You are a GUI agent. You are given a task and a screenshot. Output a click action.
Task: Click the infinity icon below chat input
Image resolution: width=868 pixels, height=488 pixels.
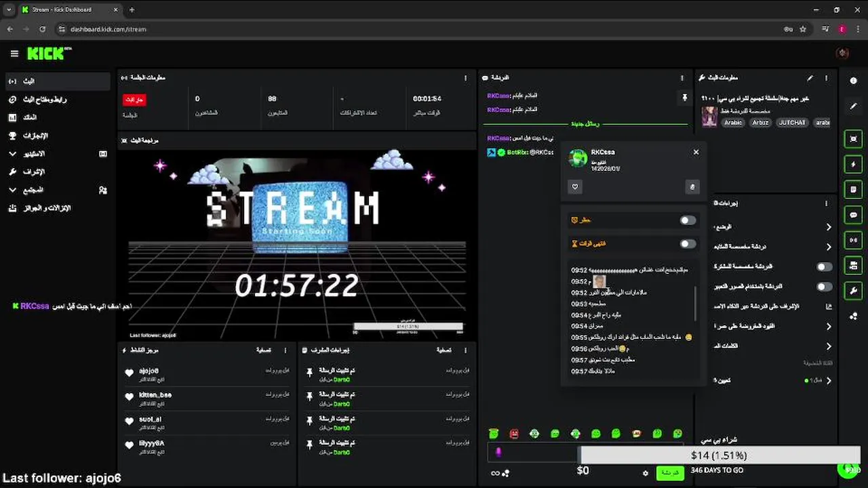pyautogui.click(x=495, y=473)
